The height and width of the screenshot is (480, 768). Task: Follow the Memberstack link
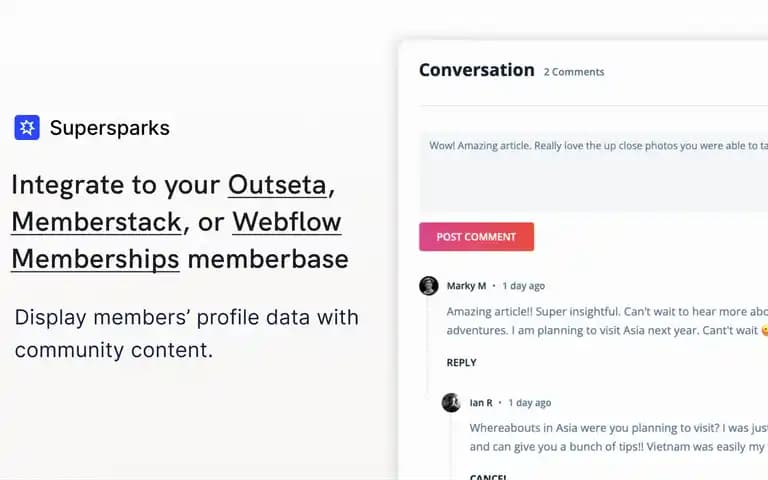pos(96,222)
